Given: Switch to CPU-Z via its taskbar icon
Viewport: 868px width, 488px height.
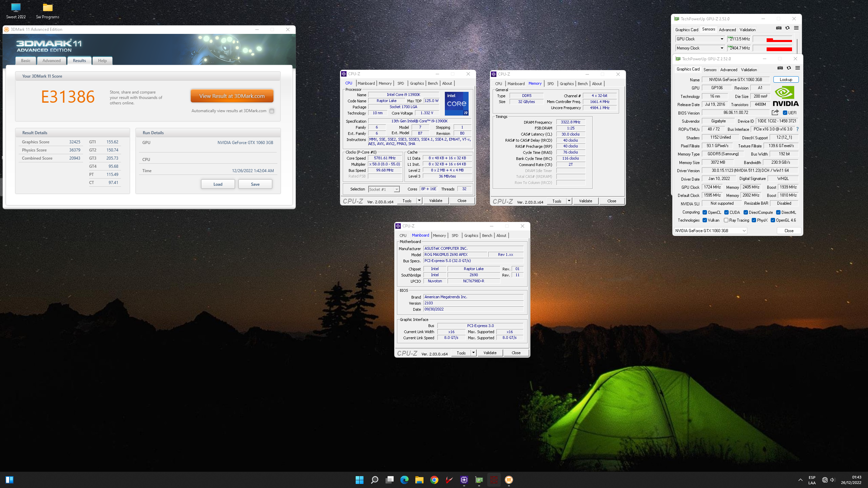Looking at the screenshot, I should coord(464,480).
